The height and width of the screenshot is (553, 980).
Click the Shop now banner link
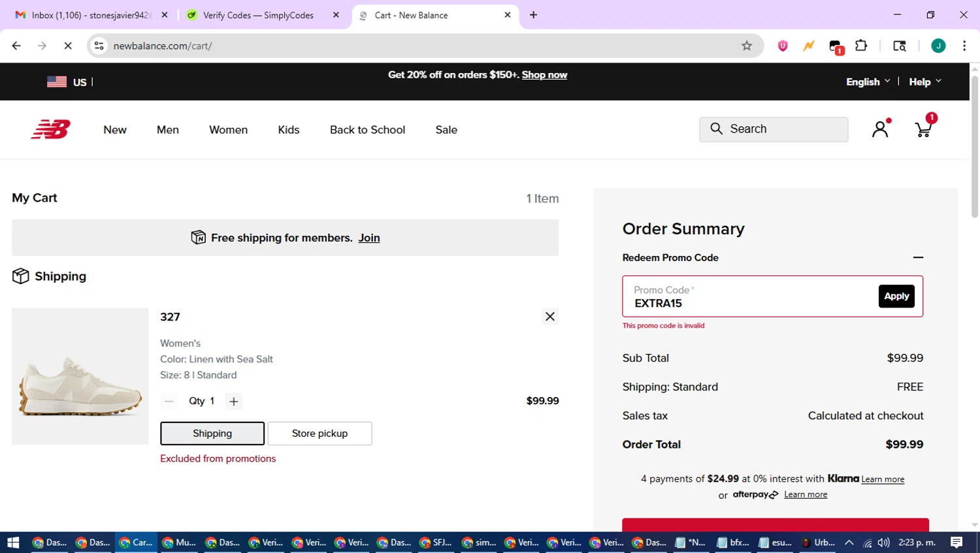(544, 75)
